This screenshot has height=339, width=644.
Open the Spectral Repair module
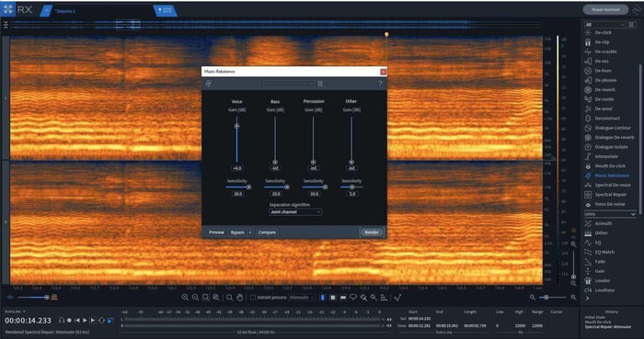pyautogui.click(x=610, y=195)
